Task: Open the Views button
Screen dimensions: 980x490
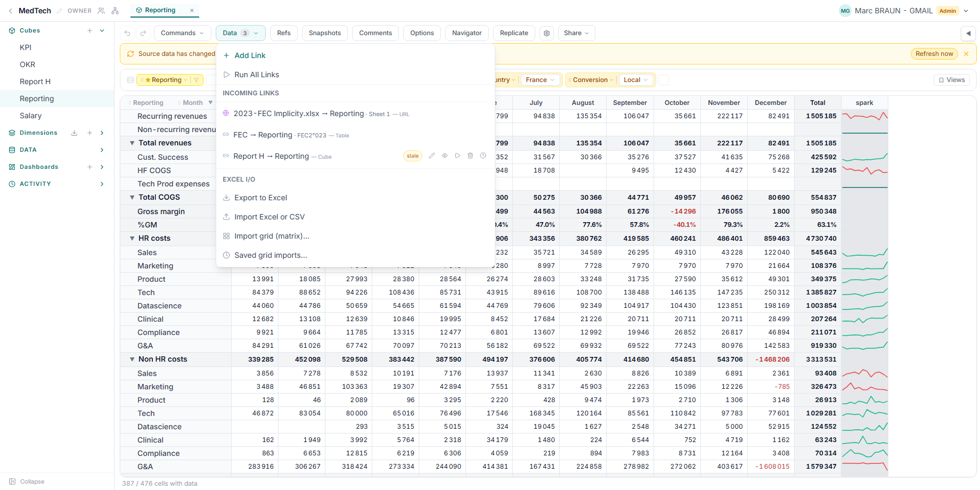Action: [952, 80]
